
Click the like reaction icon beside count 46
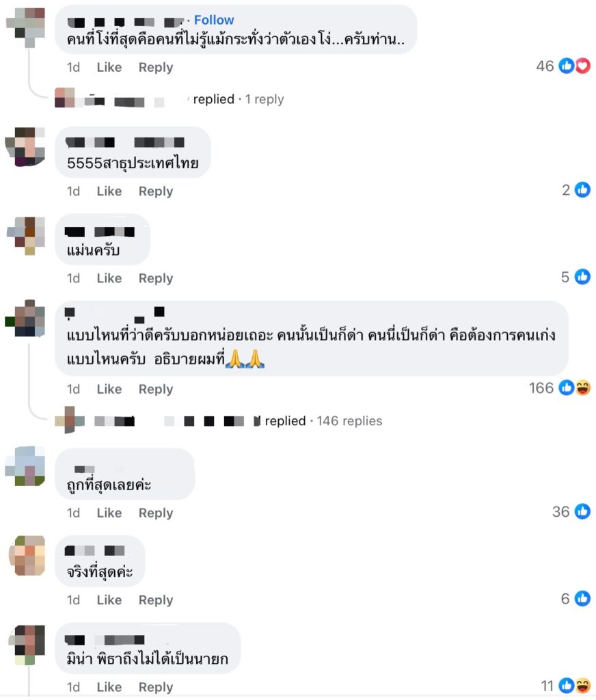pos(567,66)
